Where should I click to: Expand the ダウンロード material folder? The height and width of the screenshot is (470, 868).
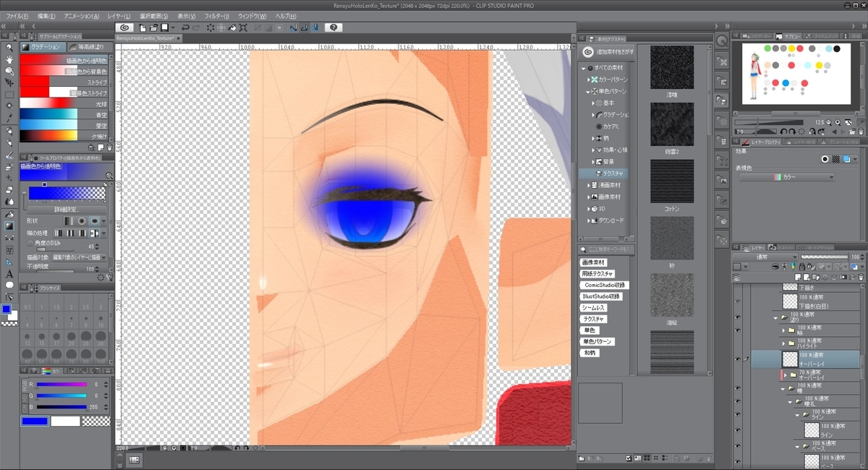click(x=588, y=221)
